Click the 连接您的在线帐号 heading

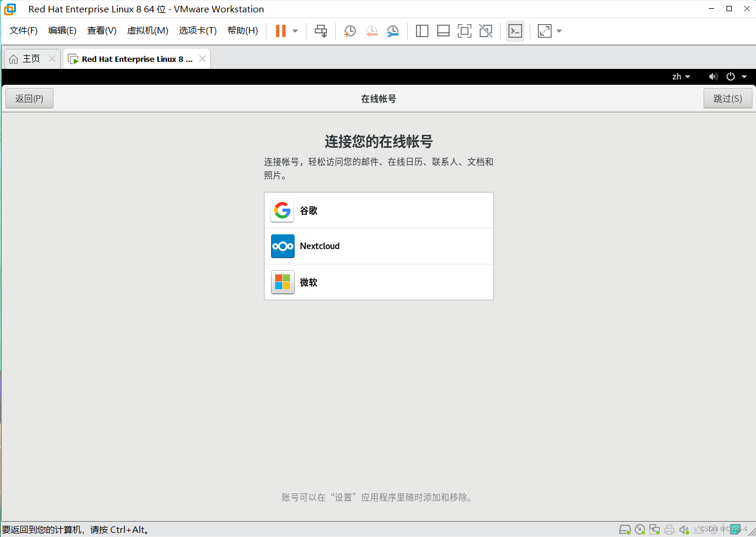[379, 141]
